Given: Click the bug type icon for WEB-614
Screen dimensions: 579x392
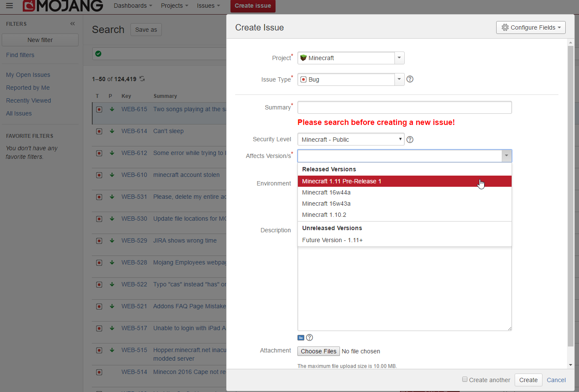Looking at the screenshot, I should (99, 131).
